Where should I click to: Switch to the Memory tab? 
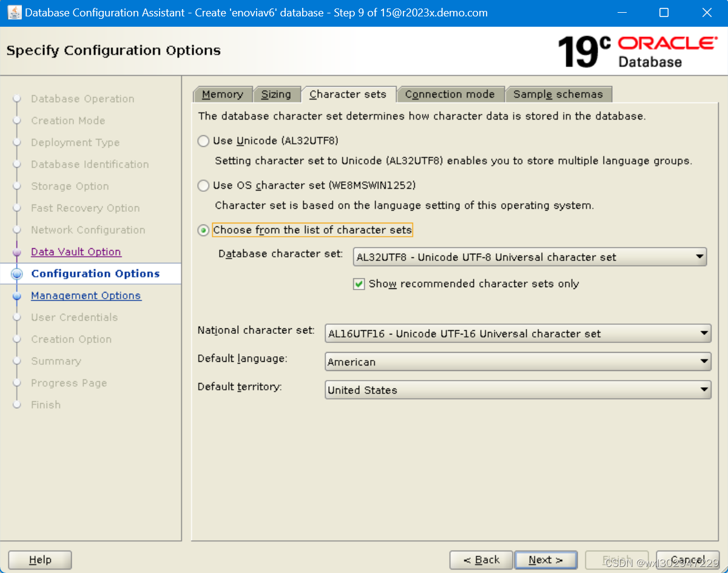[x=222, y=94]
